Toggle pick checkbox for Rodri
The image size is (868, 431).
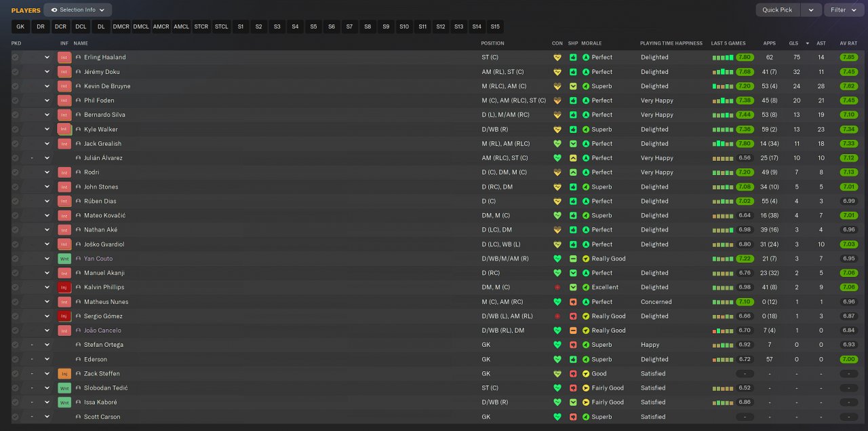[15, 172]
